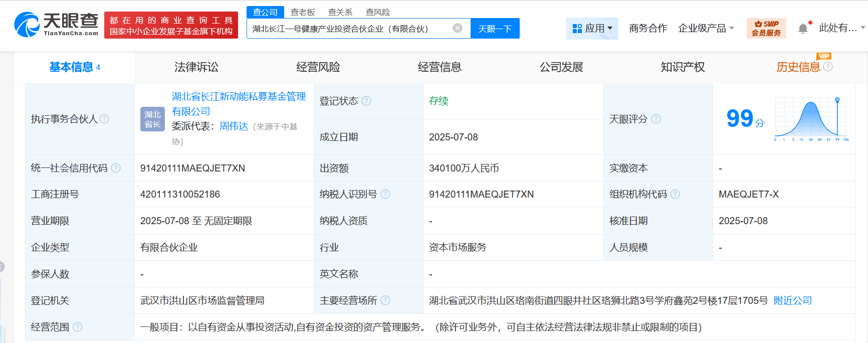The height and width of the screenshot is (343, 868).
Task: Click the 湖北省长 company avatar
Action: (152, 119)
